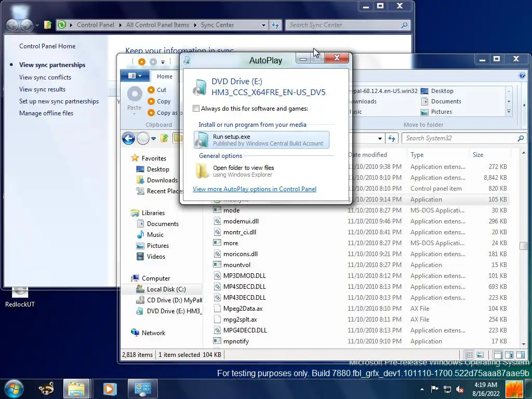Show hidden tray icons arrow
The image size is (532, 399).
(422, 389)
